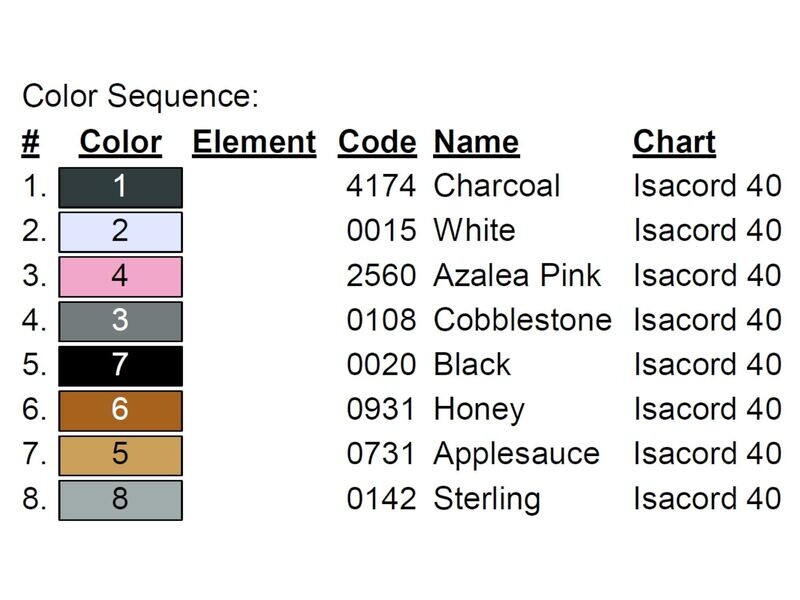
Task: Click the Applesauce tan swatch numbered 5
Action: click(x=120, y=455)
